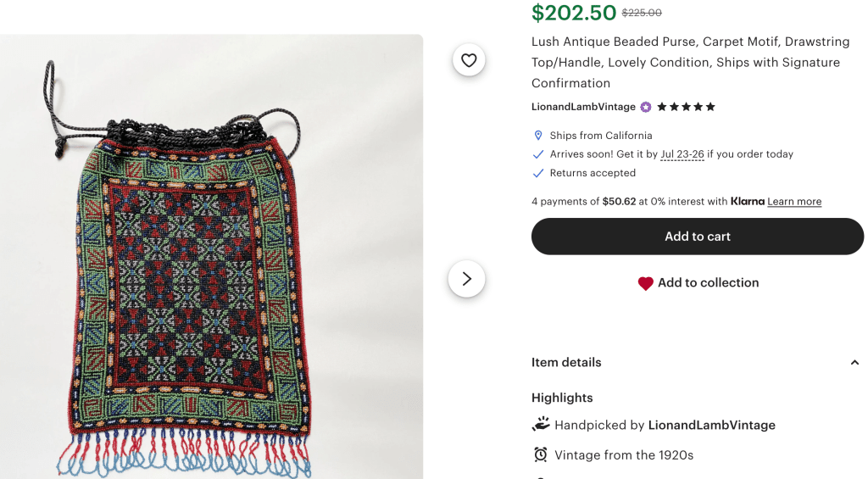The image size is (868, 479).
Task: Click the checkmark beside Returns accepted
Action: [537, 173]
